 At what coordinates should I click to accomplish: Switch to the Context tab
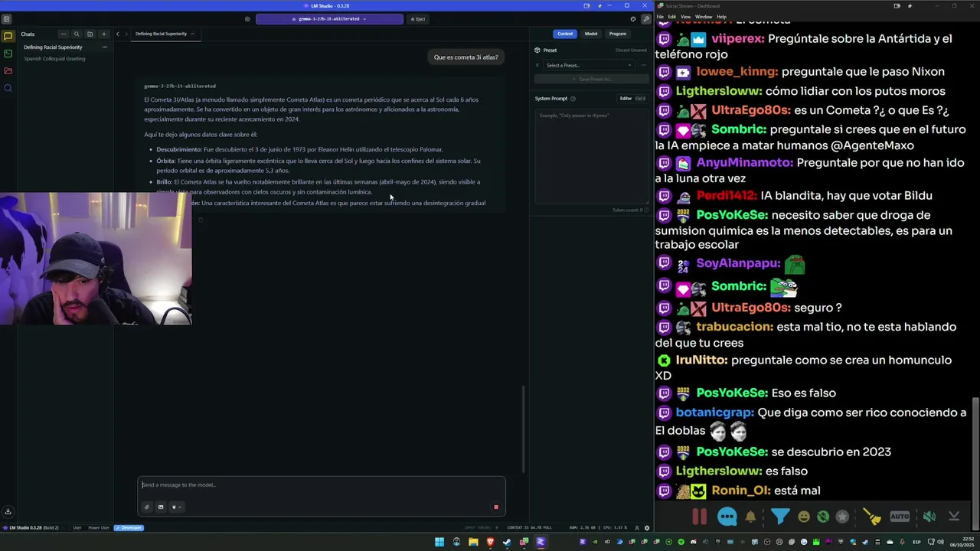[565, 34]
